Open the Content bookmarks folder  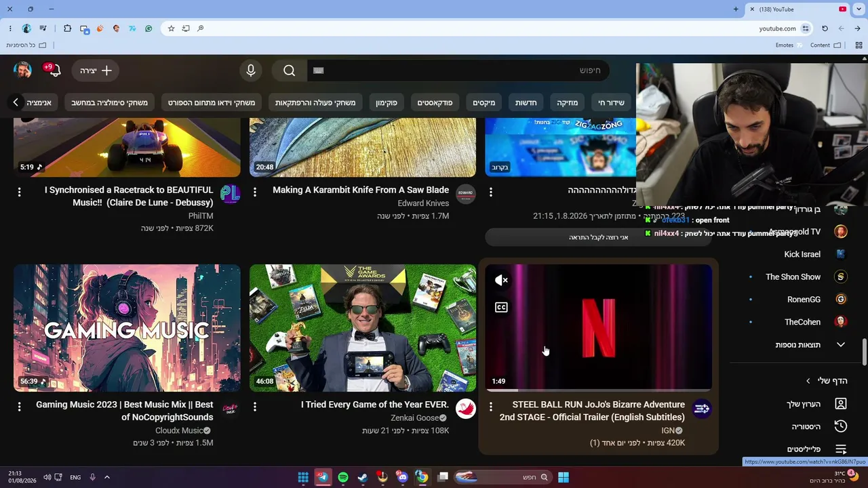click(825, 45)
